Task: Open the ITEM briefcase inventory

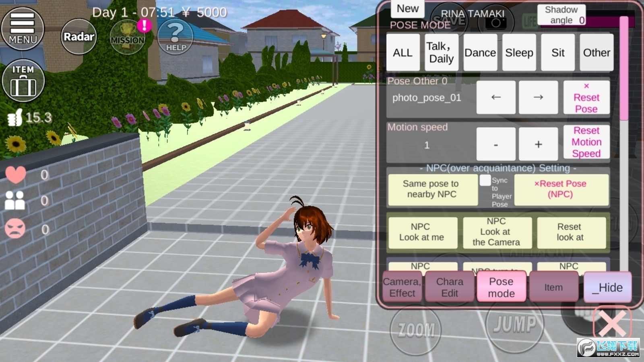Action: (23, 80)
